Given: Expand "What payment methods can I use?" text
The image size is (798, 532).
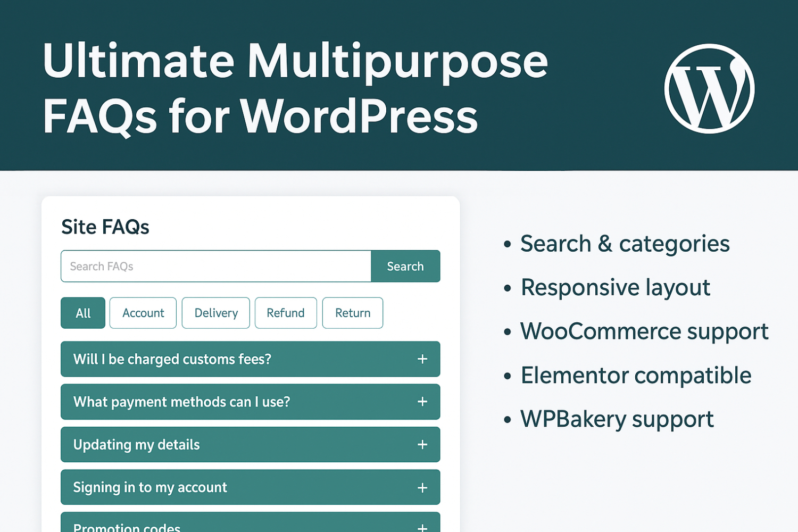Looking at the screenshot, I should click(181, 402).
